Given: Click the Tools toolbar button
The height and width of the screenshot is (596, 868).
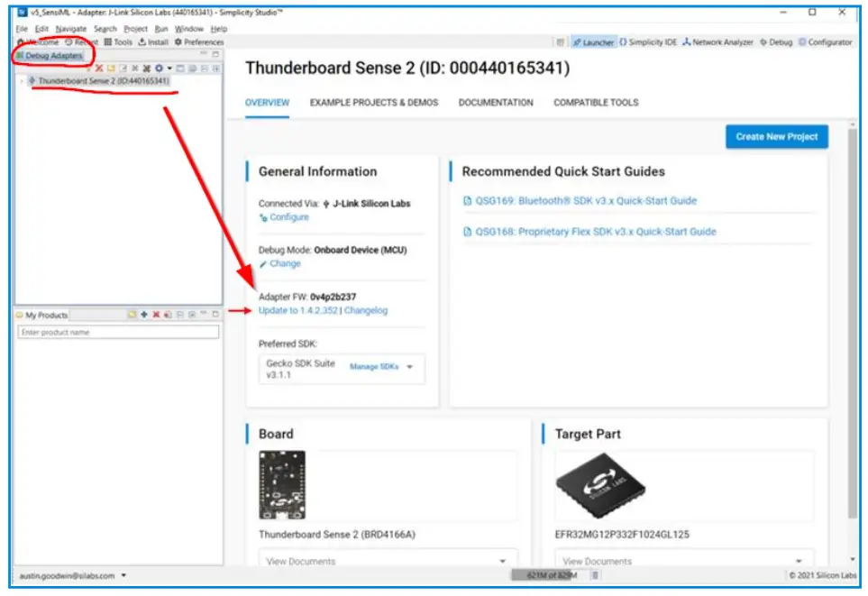Looking at the screenshot, I should click(x=118, y=42).
